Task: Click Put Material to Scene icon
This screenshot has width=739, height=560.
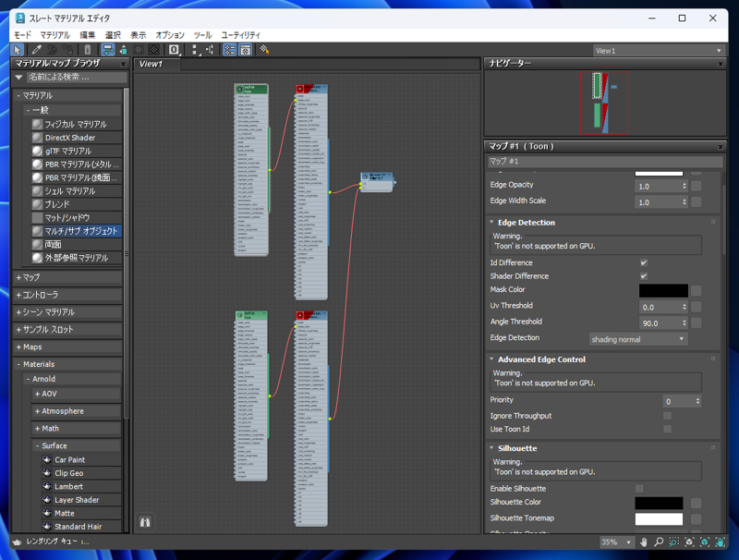Action: 52,50
